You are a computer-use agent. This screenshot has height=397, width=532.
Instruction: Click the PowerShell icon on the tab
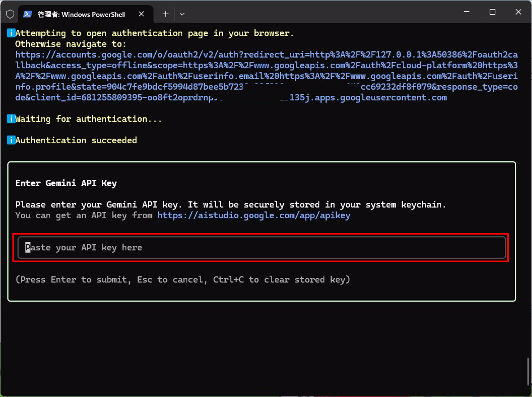click(28, 14)
